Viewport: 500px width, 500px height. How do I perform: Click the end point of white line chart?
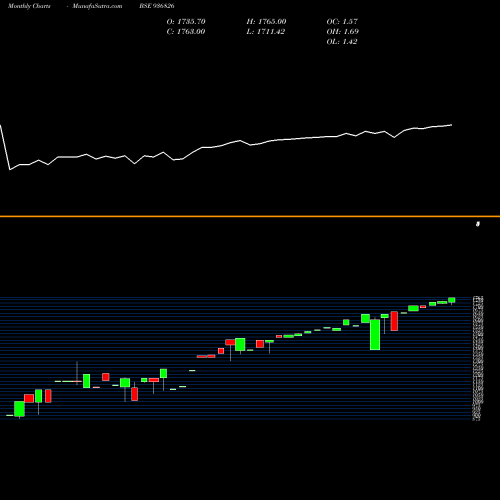point(452,125)
